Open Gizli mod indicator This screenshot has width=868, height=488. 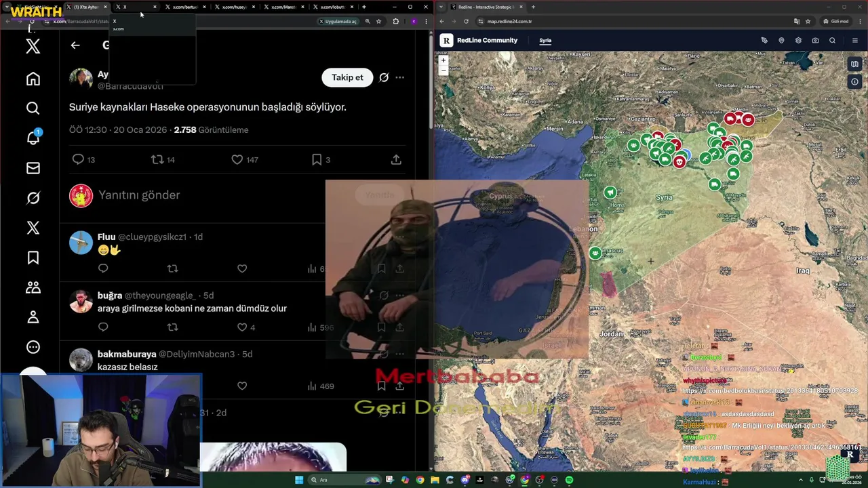(835, 21)
